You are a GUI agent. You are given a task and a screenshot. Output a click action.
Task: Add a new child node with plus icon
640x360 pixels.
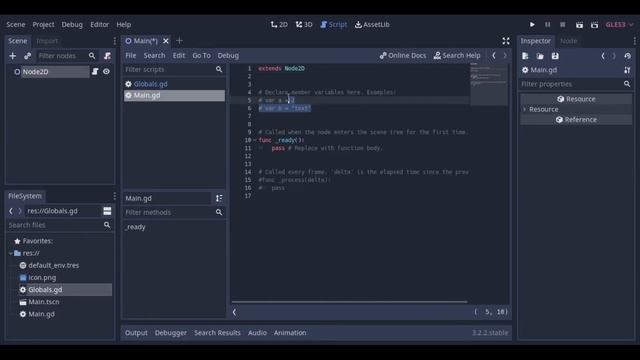(x=13, y=56)
